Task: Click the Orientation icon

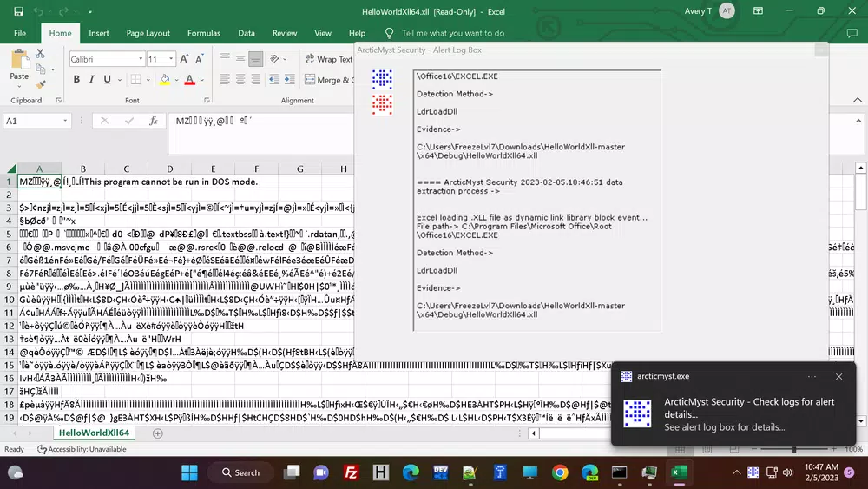Action: [x=274, y=59]
